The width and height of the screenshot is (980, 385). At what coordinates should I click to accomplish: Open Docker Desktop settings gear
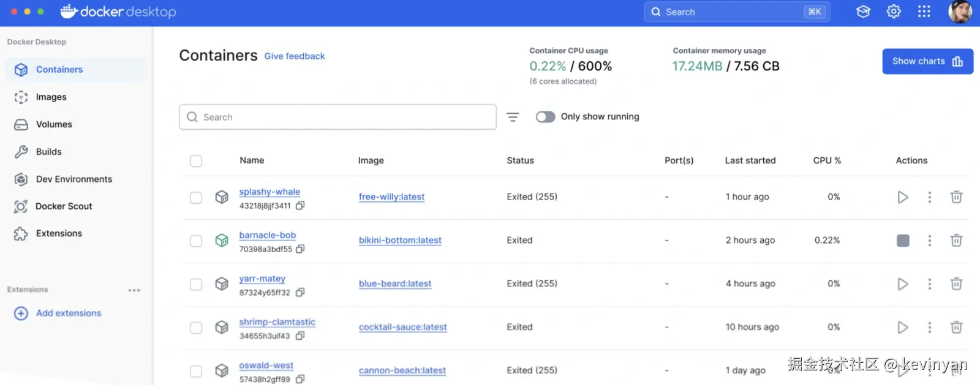[x=894, y=12]
